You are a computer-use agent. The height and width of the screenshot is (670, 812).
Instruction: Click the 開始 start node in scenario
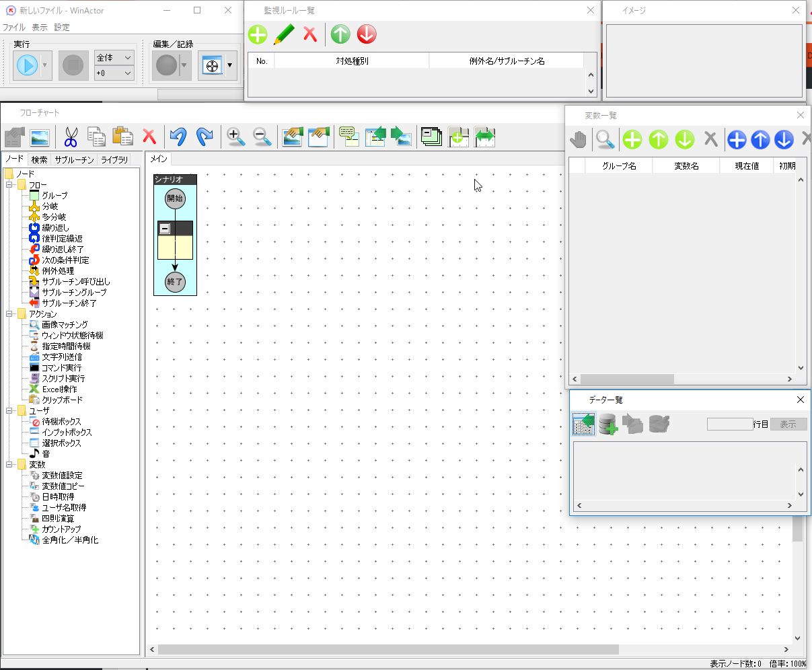click(x=175, y=198)
